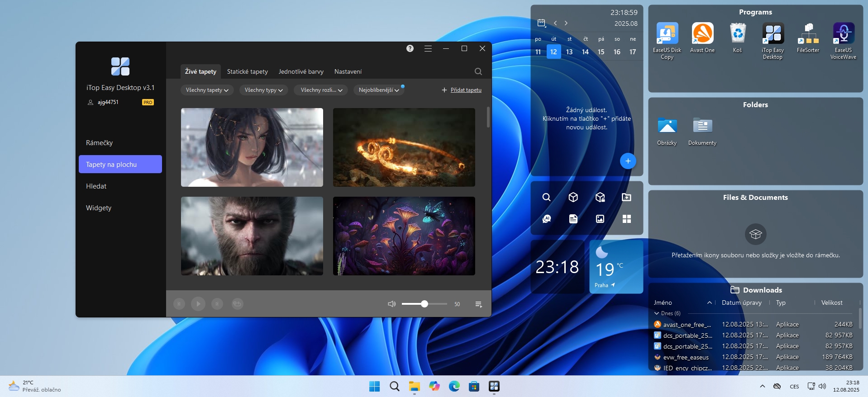Image resolution: width=868 pixels, height=397 pixels.
Task: Select Tapety na plochu in sidebar
Action: pyautogui.click(x=120, y=164)
